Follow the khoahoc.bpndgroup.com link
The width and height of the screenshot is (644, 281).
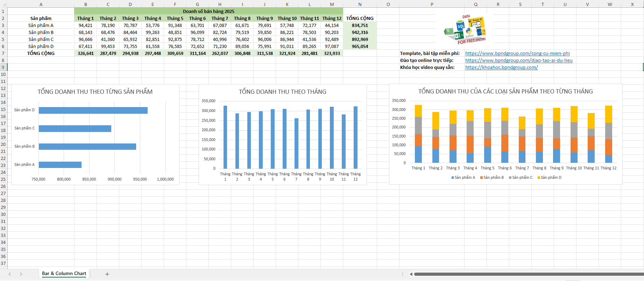click(x=501, y=68)
